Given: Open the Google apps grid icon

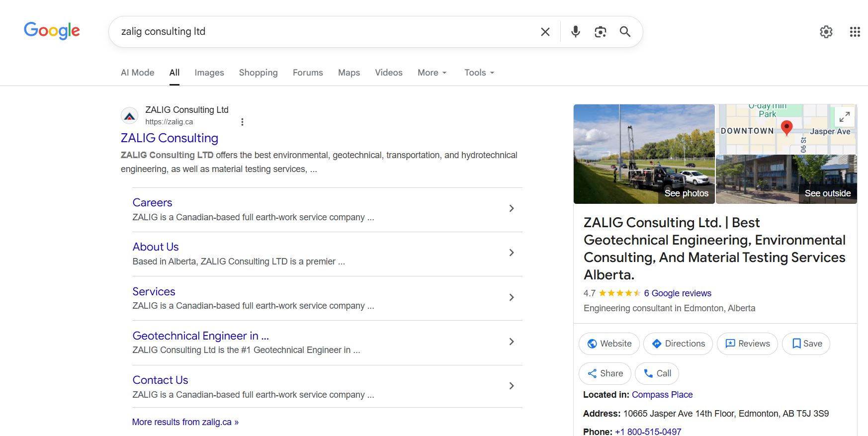Looking at the screenshot, I should click(855, 32).
